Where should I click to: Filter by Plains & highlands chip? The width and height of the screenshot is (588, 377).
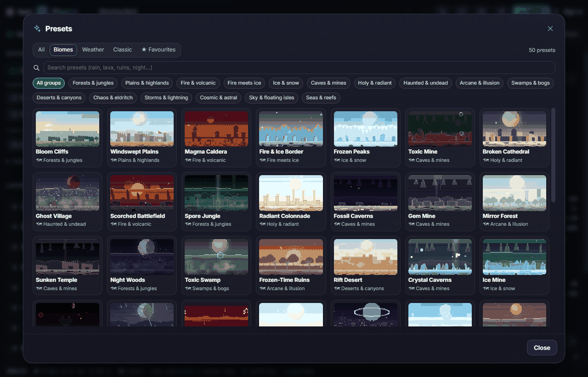pos(147,83)
